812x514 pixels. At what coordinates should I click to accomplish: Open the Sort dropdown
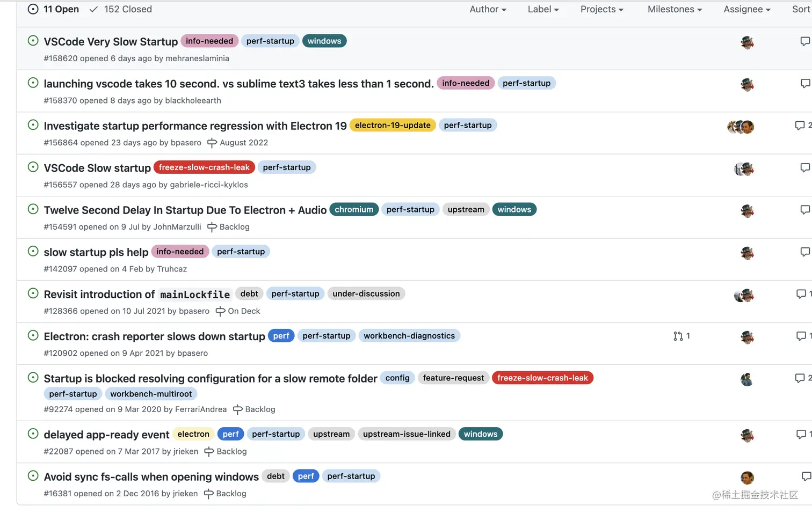pyautogui.click(x=801, y=9)
